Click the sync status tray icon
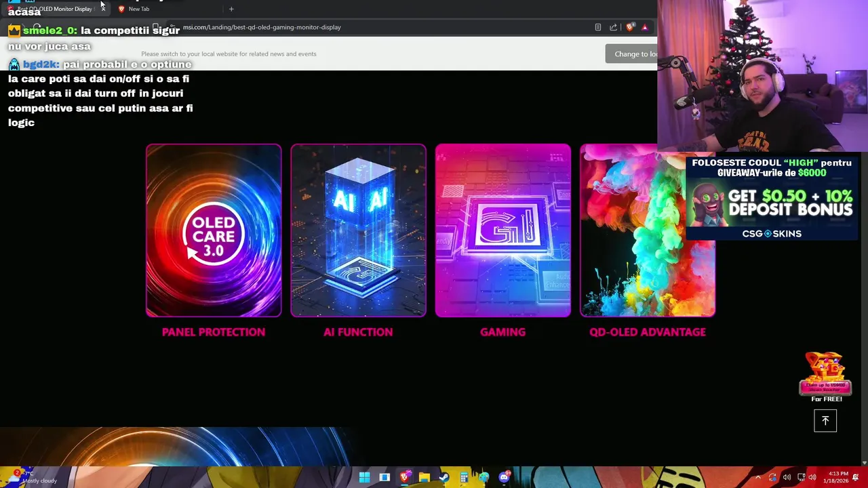 [x=773, y=477]
